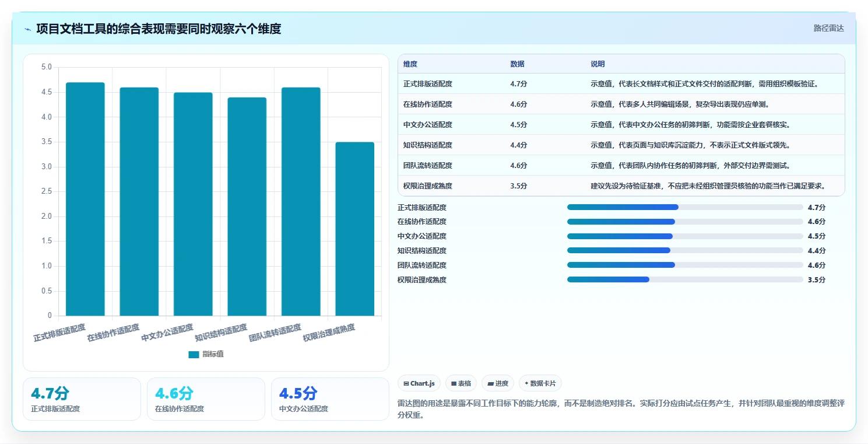Select the 在线协作适配度 table row name
This screenshot has width=868, height=444.
(x=428, y=104)
